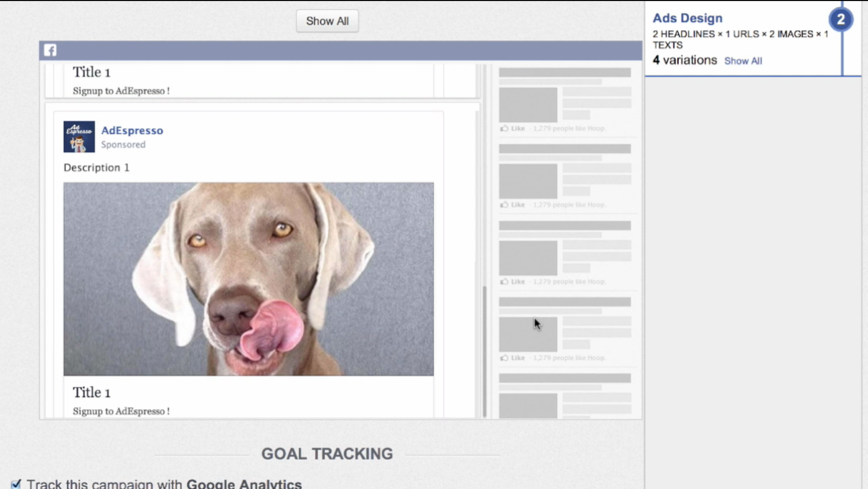This screenshot has width=868, height=489.
Task: Click Signup to AdEspresso text below dog image
Action: tap(121, 411)
